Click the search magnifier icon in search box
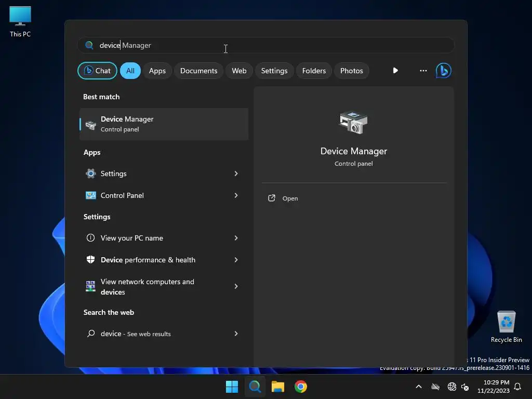 coord(89,45)
